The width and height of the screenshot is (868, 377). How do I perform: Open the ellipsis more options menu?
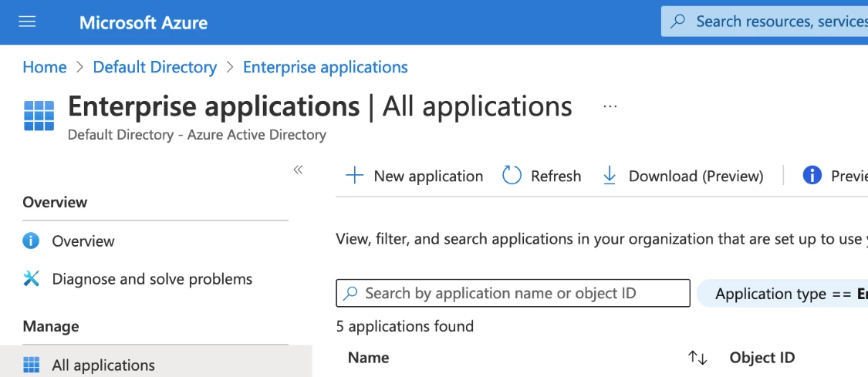(x=610, y=106)
